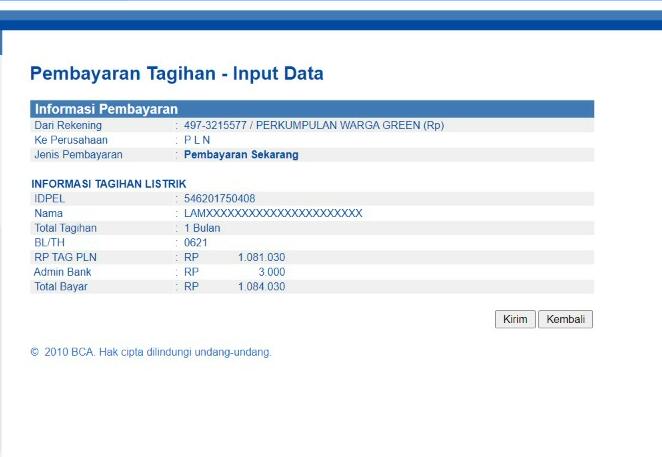Select the Informasi Pembayaran section header

click(x=106, y=109)
